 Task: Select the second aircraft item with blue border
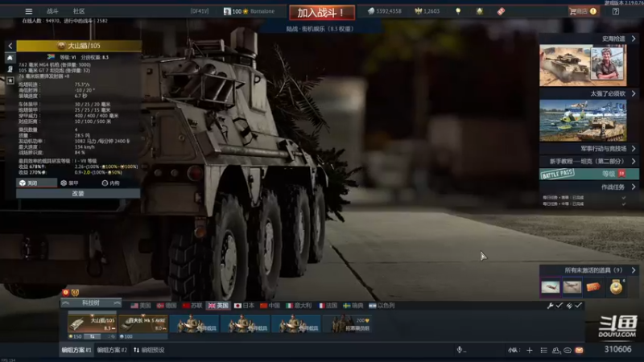coord(572,287)
